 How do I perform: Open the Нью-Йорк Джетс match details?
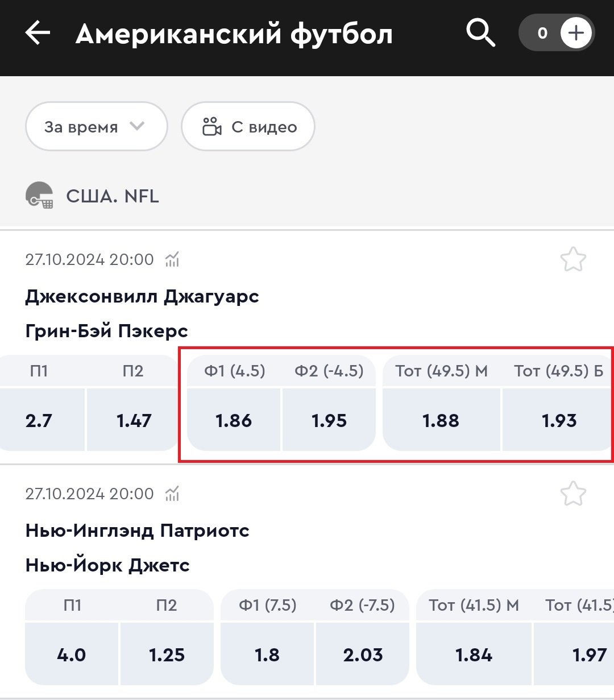click(x=108, y=565)
